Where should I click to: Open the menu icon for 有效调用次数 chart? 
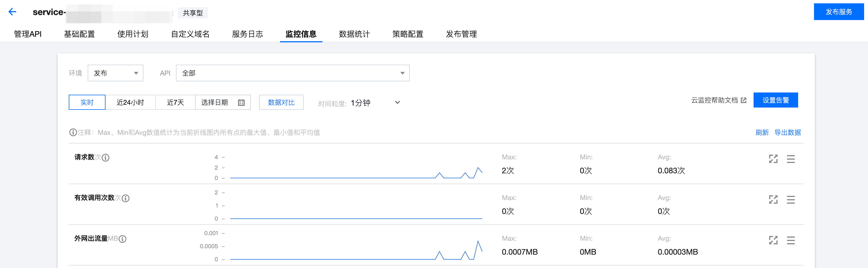click(x=791, y=199)
